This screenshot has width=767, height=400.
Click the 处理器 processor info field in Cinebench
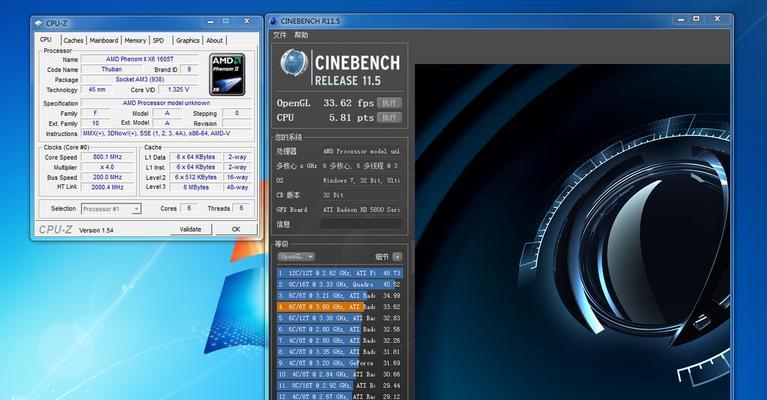coord(361,152)
